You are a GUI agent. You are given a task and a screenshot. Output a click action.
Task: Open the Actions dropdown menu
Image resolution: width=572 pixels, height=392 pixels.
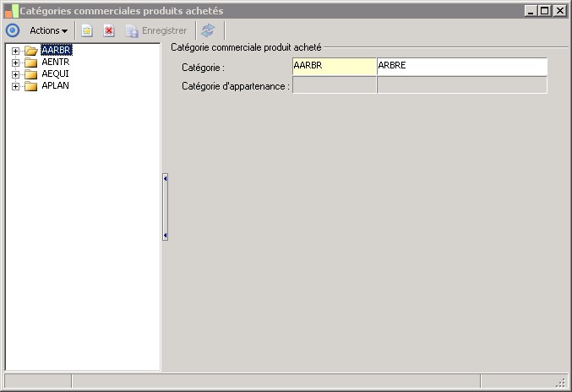click(48, 30)
